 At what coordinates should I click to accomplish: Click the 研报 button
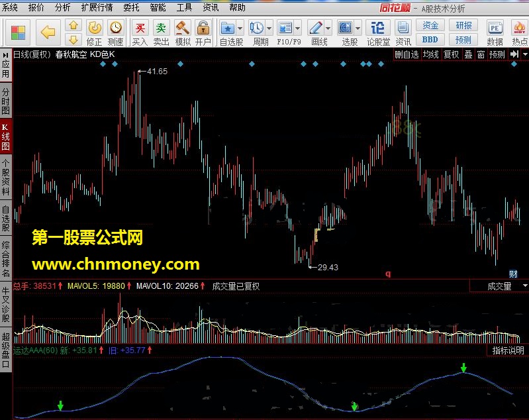pyautogui.click(x=463, y=25)
